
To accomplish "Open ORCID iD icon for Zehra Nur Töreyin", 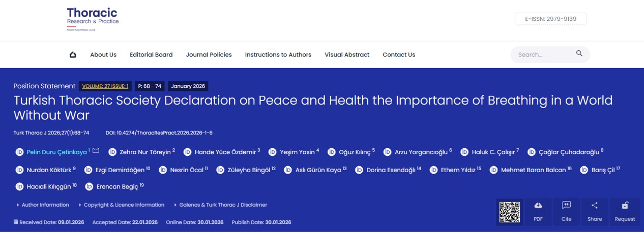I will tap(112, 152).
